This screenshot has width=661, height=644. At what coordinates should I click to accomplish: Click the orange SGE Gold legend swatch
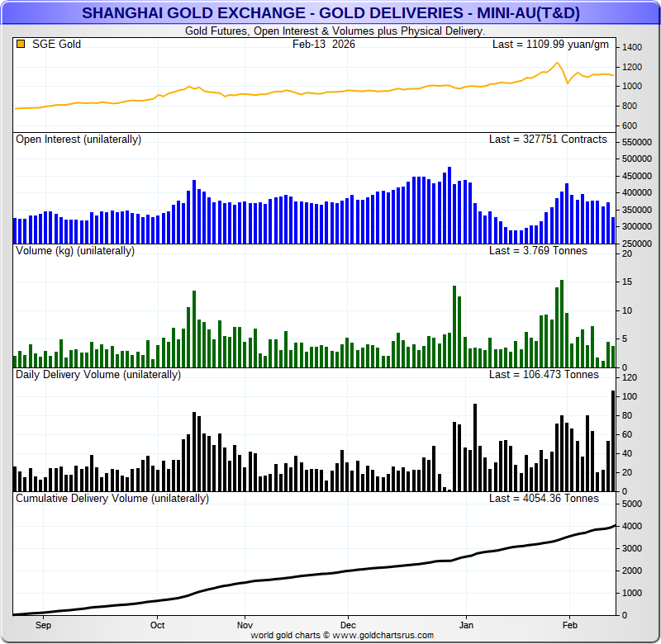(21, 44)
